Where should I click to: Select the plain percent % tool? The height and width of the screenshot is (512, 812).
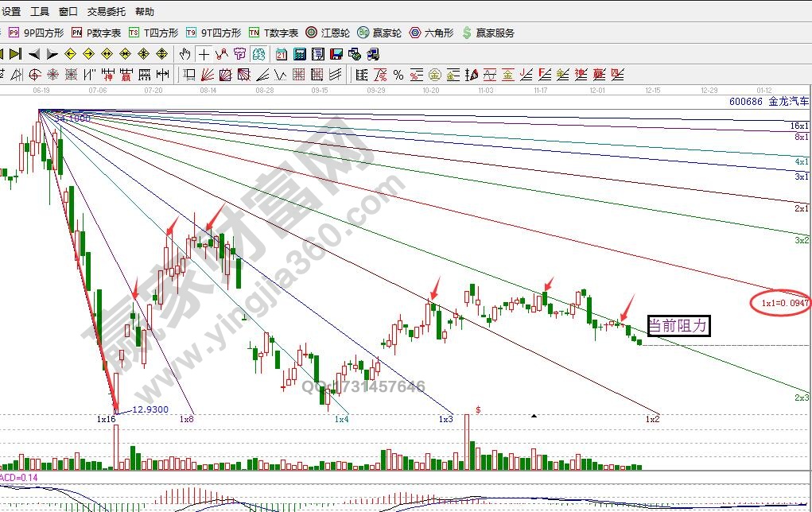click(x=398, y=75)
